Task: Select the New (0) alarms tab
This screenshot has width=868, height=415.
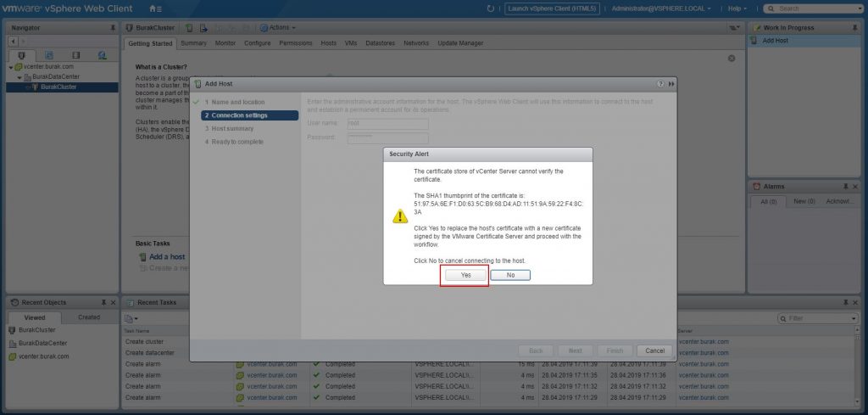Action: (804, 202)
